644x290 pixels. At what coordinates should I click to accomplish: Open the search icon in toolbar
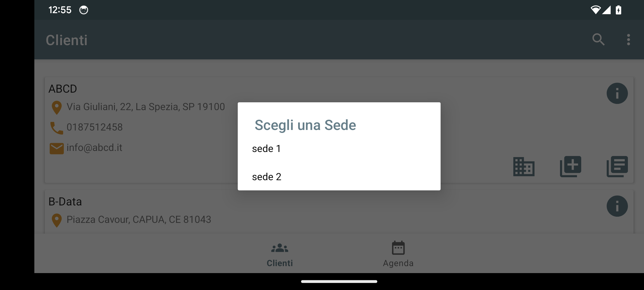[x=598, y=40]
